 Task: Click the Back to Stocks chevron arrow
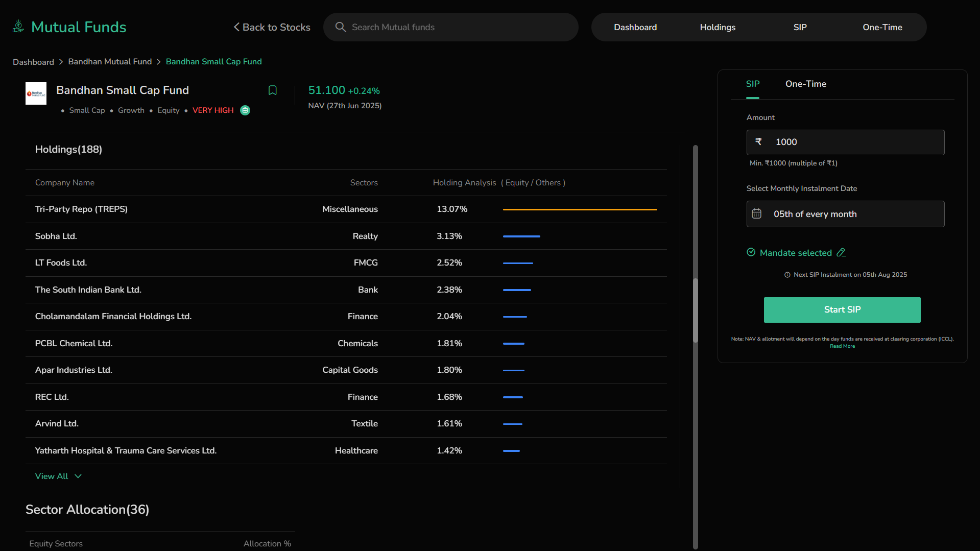(236, 27)
